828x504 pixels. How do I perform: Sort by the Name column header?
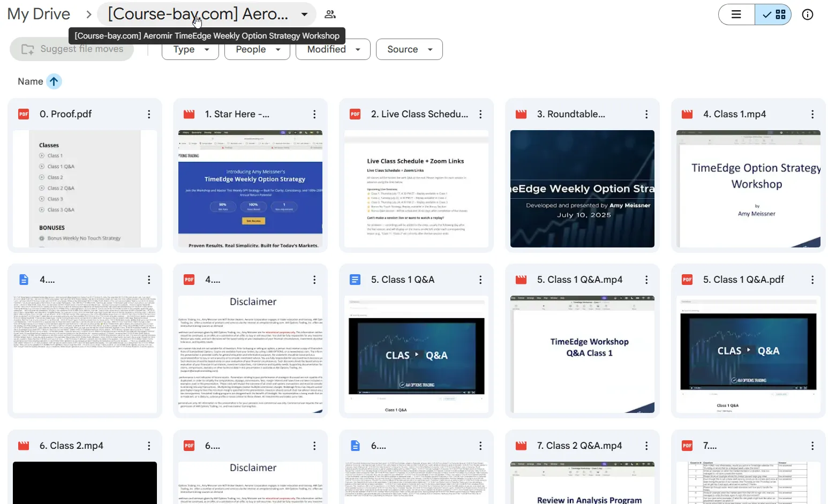31,81
